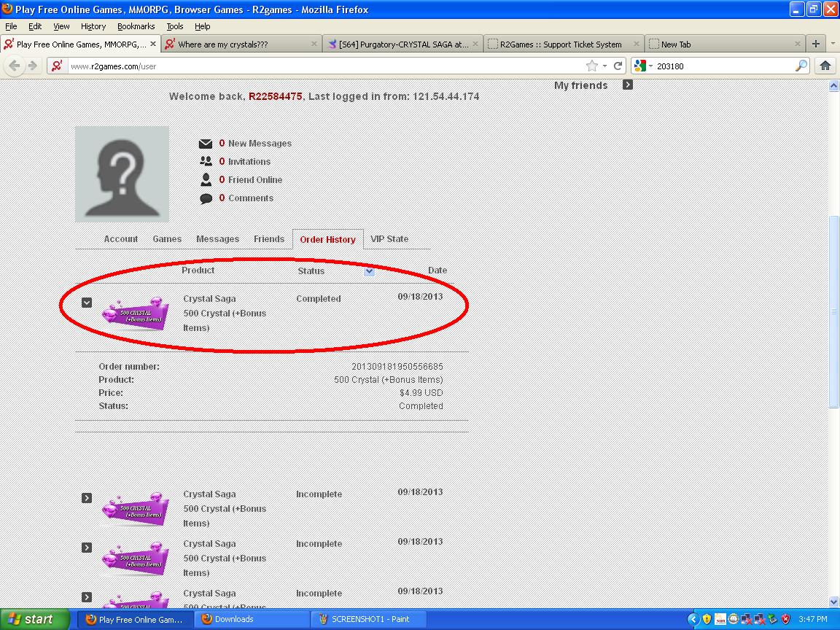Click the R2games site icon in the address bar
This screenshot has width=840, height=630.
click(x=57, y=66)
